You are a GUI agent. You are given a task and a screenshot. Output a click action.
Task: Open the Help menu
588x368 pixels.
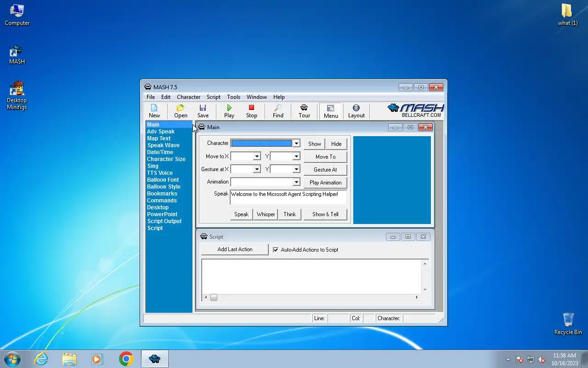(279, 97)
